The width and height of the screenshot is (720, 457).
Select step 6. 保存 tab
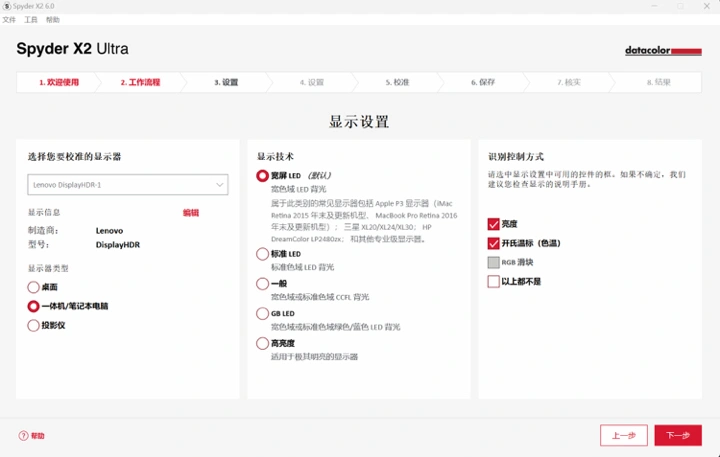(x=483, y=82)
